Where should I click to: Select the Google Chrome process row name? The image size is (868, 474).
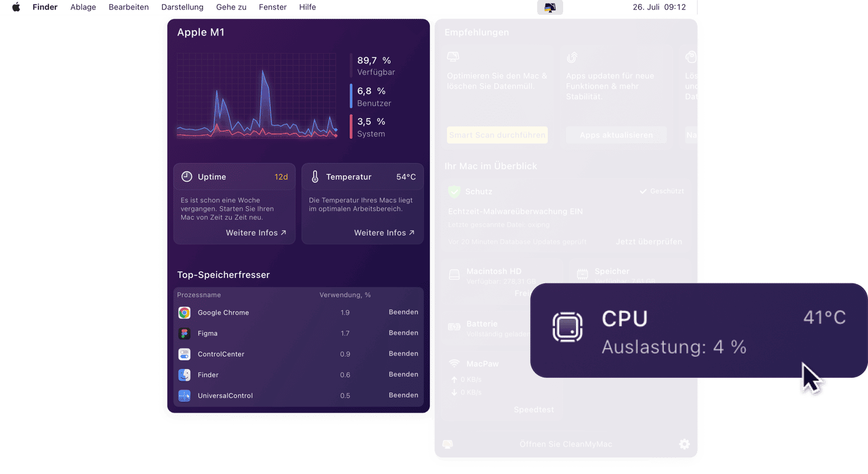point(223,312)
